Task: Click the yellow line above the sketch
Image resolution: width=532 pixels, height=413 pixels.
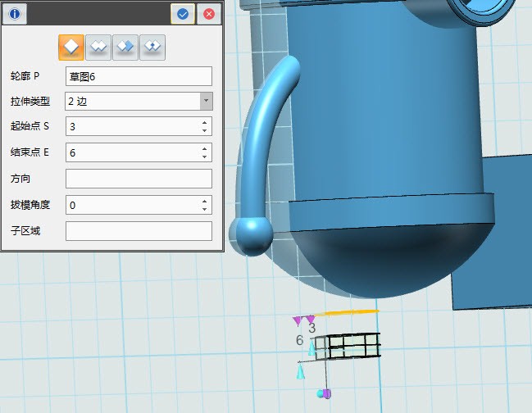Action: tap(348, 312)
